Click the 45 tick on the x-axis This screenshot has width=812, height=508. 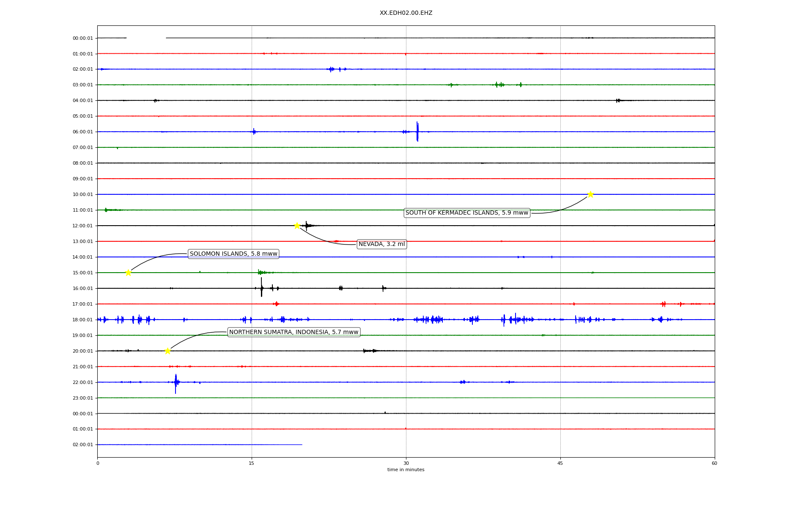pyautogui.click(x=560, y=464)
